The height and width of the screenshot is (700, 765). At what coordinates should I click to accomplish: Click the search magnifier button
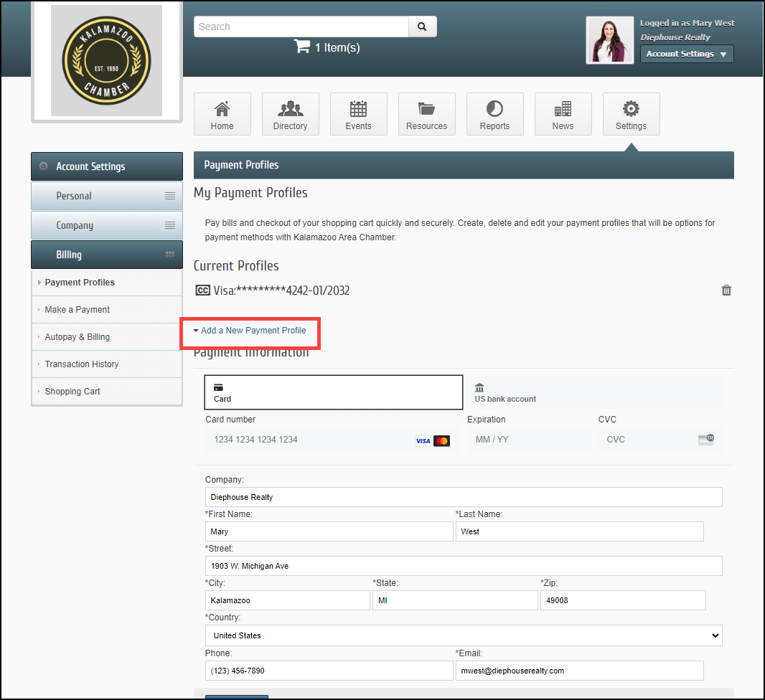[422, 27]
